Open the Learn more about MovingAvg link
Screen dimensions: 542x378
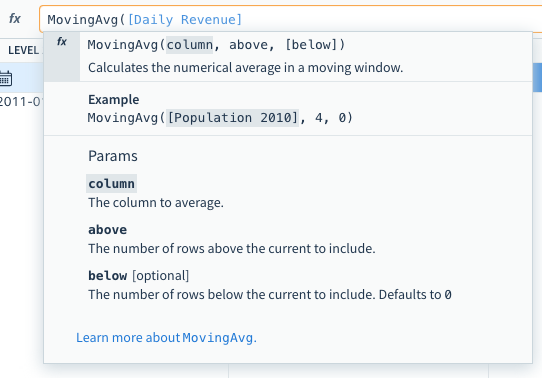[166, 338]
